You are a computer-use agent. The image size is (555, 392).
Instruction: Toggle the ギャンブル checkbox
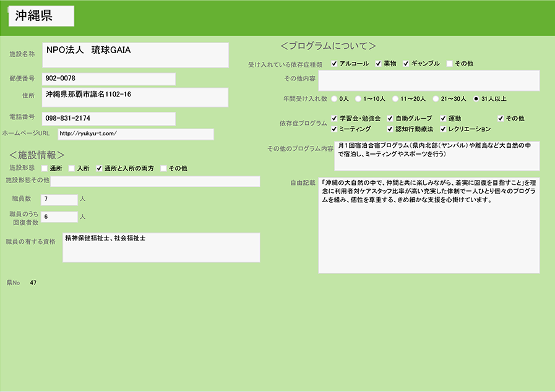coord(407,64)
